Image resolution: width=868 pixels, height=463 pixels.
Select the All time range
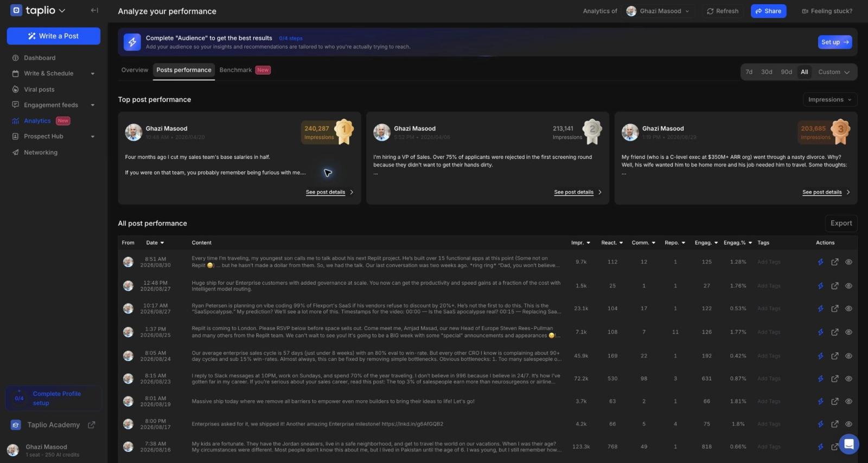(805, 72)
